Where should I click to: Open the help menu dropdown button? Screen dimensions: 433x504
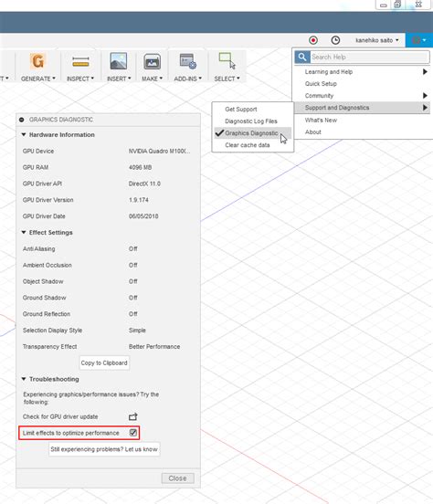(x=419, y=40)
